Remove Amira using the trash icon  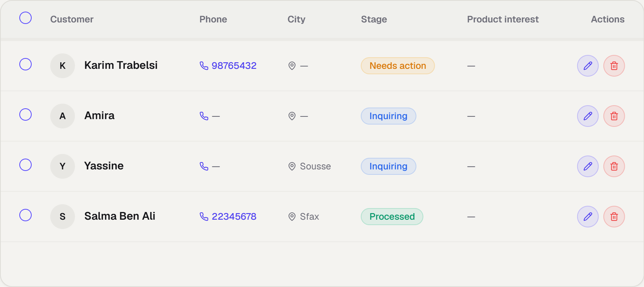click(614, 116)
